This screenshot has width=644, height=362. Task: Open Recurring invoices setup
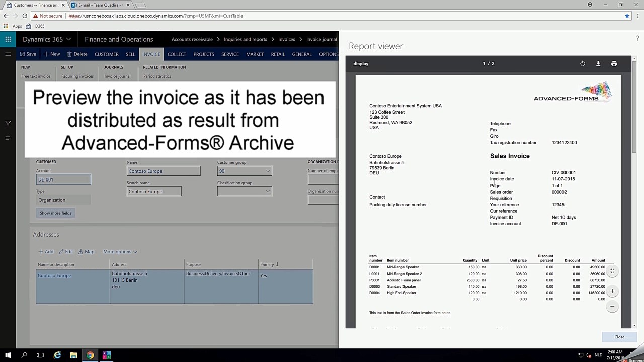point(77,76)
